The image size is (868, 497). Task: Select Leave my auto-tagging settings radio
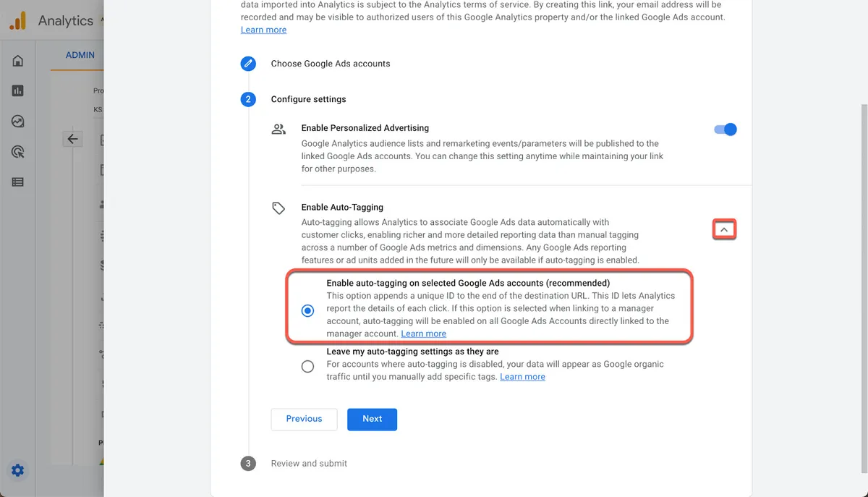pyautogui.click(x=308, y=367)
